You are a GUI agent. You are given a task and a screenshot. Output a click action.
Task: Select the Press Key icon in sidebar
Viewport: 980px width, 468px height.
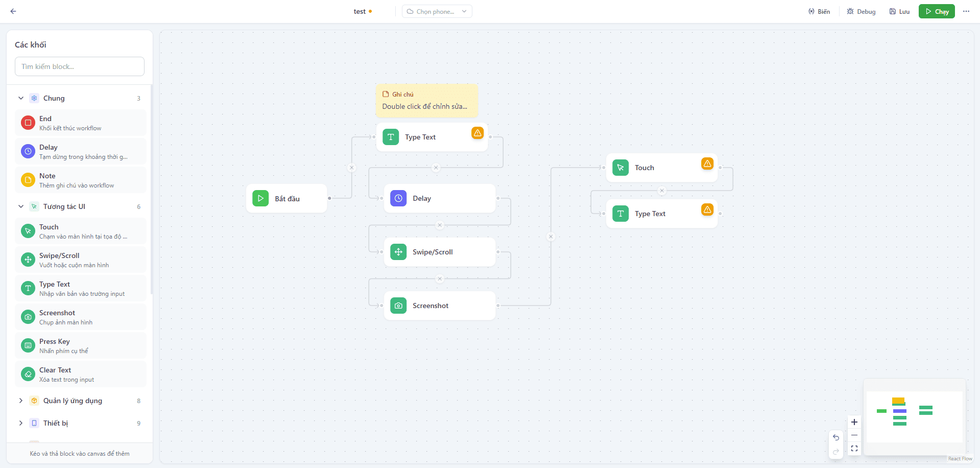[x=28, y=345]
